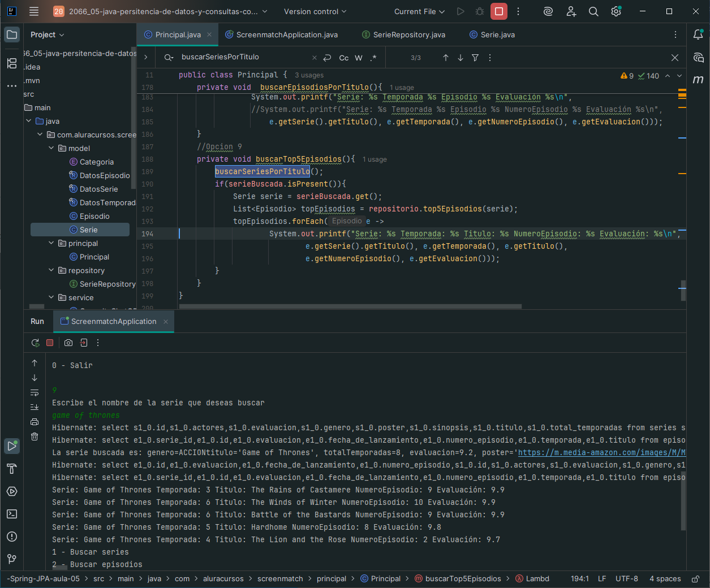Open the AI chat tool window
This screenshot has width=710, height=588.
point(698,57)
